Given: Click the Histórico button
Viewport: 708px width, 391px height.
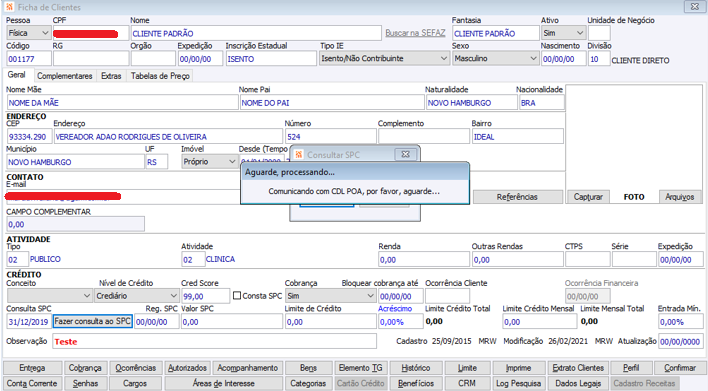Looking at the screenshot, I should [415, 368].
